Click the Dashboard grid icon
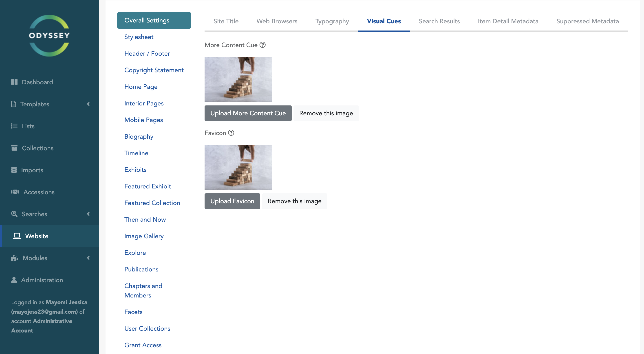 coord(14,82)
